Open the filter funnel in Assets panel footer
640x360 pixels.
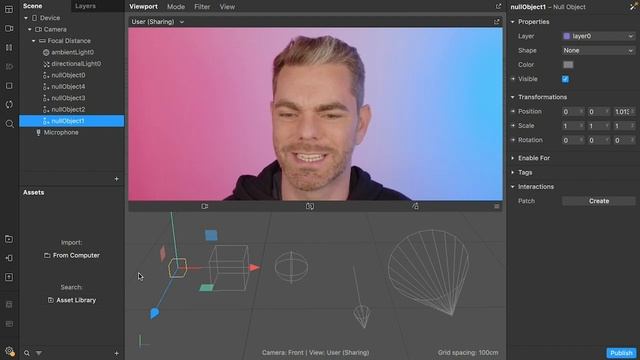[x=38, y=353]
